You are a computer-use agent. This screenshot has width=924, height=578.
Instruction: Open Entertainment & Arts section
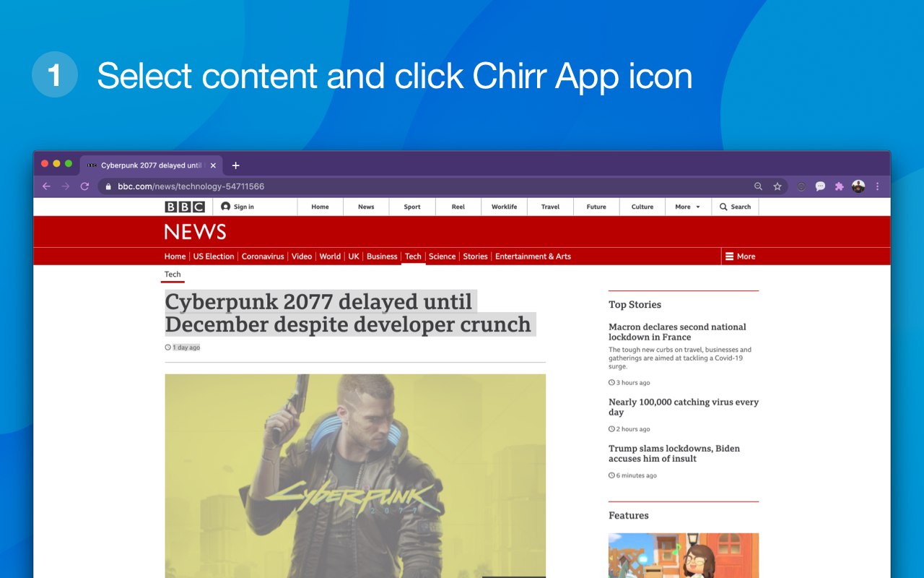(533, 256)
